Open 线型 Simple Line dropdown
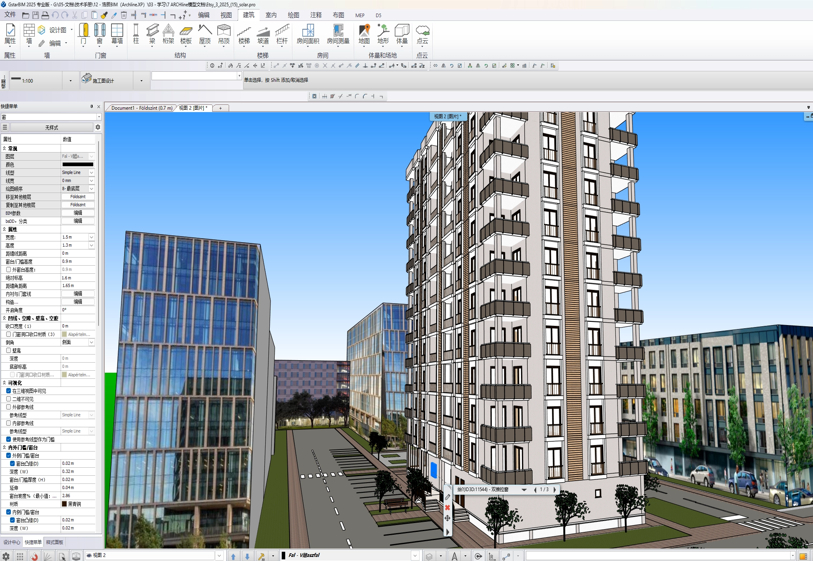 click(x=91, y=173)
